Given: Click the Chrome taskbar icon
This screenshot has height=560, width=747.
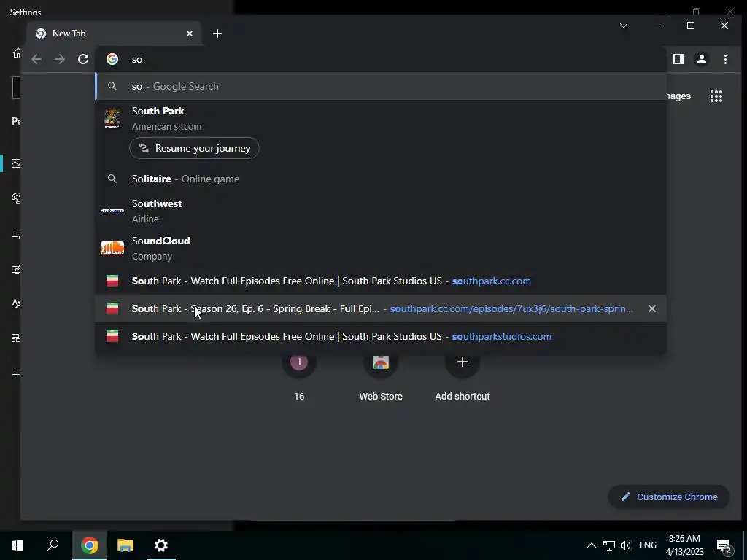Looking at the screenshot, I should pos(90,545).
